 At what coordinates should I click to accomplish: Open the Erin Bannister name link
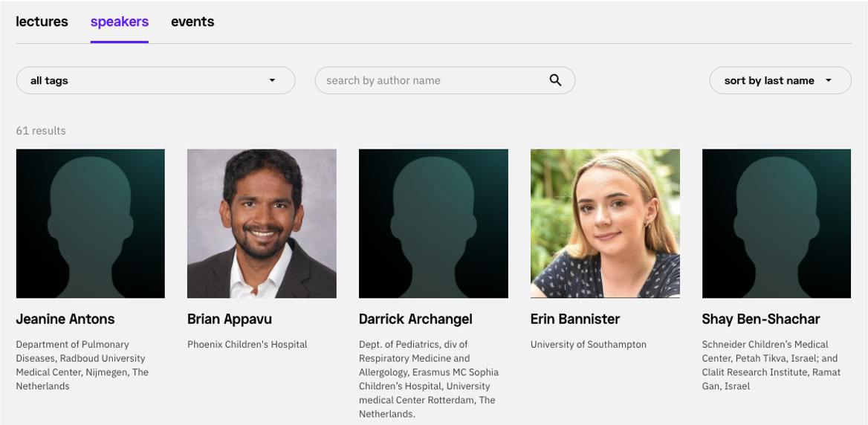(575, 319)
